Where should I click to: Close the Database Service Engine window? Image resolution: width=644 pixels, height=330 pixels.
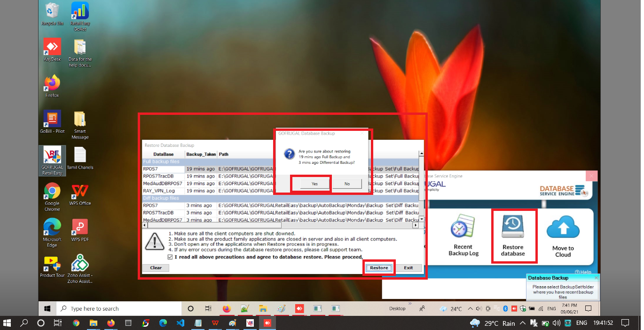[591, 176]
